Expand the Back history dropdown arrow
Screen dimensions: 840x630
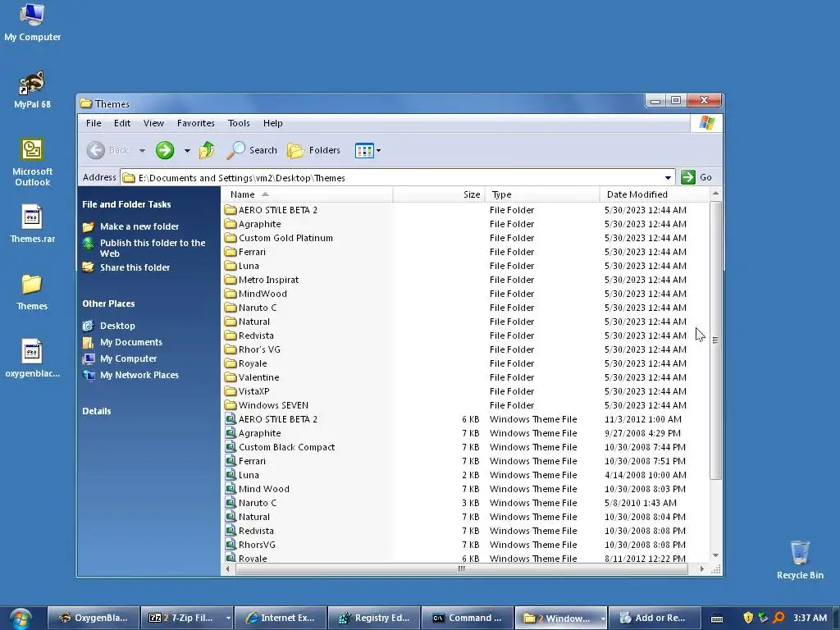(x=142, y=151)
